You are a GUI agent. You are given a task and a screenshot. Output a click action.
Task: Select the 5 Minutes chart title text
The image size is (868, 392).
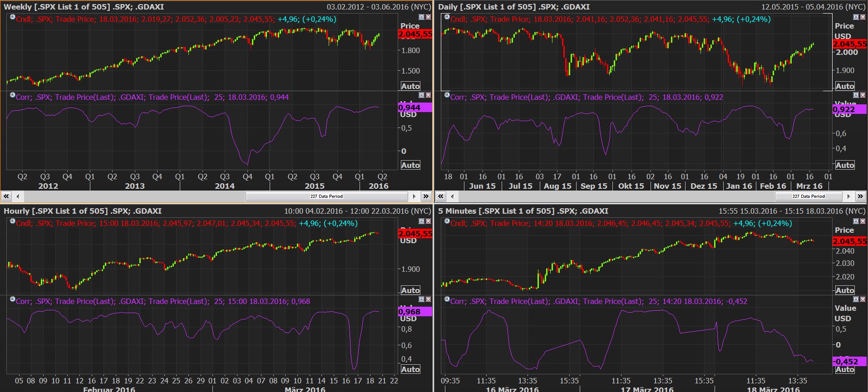click(x=523, y=211)
